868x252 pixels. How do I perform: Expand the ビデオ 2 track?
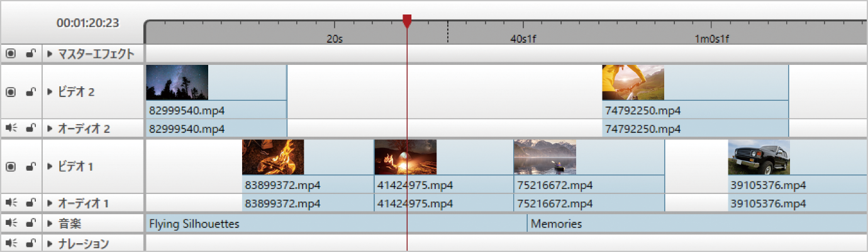pyautogui.click(x=50, y=92)
